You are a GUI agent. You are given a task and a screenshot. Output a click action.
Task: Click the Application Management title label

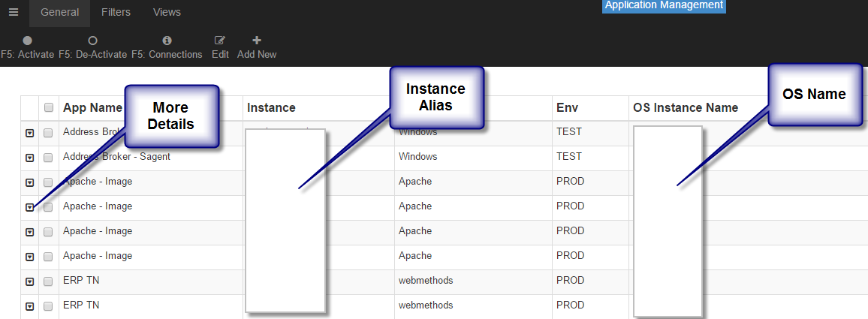(663, 5)
